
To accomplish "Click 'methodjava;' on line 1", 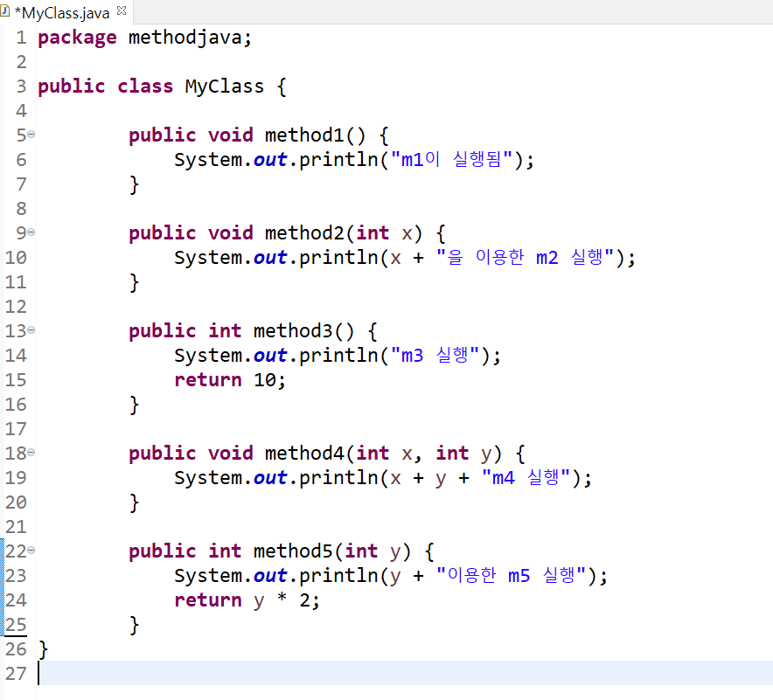I will (x=191, y=38).
